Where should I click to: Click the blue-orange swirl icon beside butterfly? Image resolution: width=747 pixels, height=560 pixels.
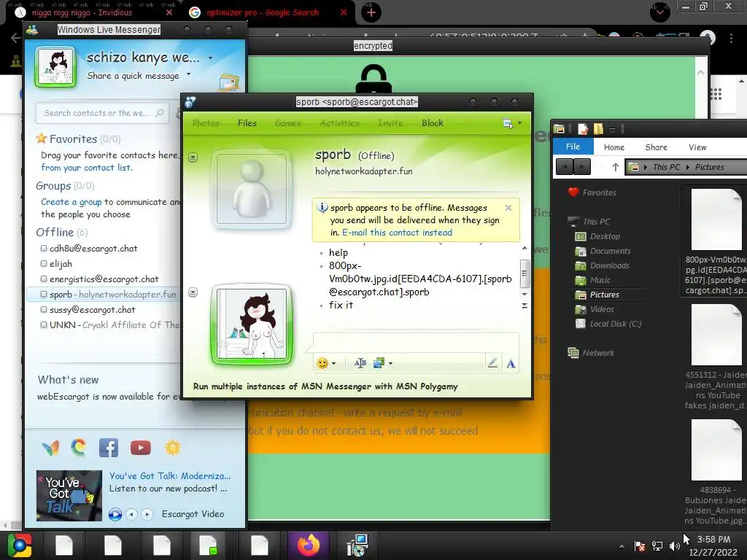pyautogui.click(x=79, y=447)
